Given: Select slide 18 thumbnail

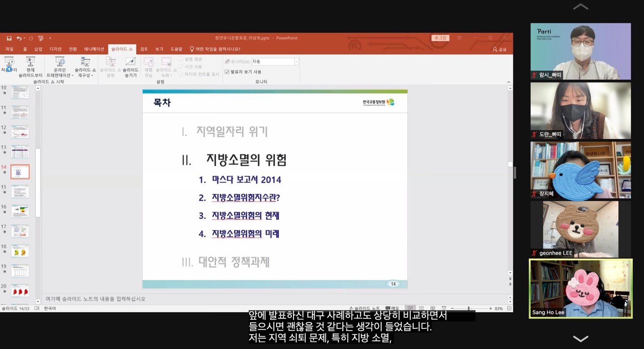Looking at the screenshot, I should click(x=20, y=251).
